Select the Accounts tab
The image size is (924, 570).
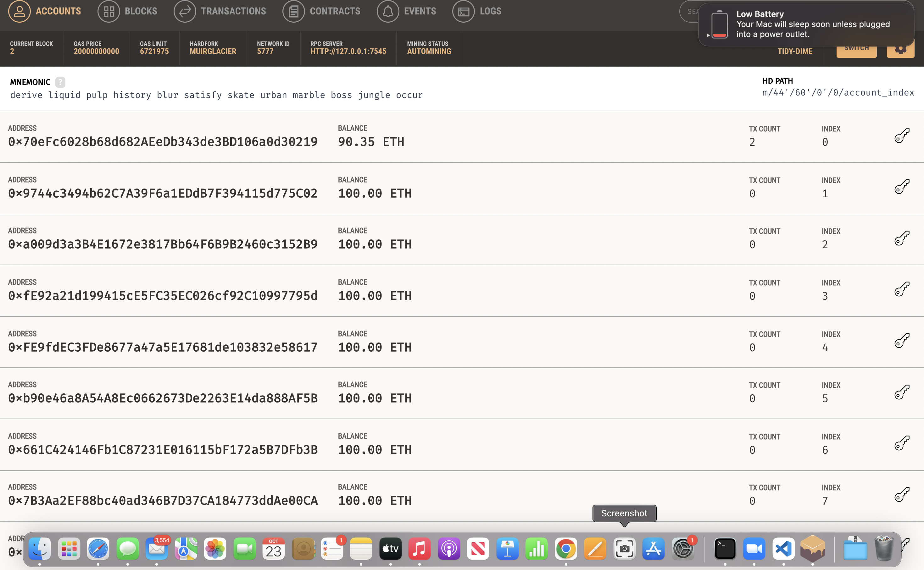(x=45, y=11)
